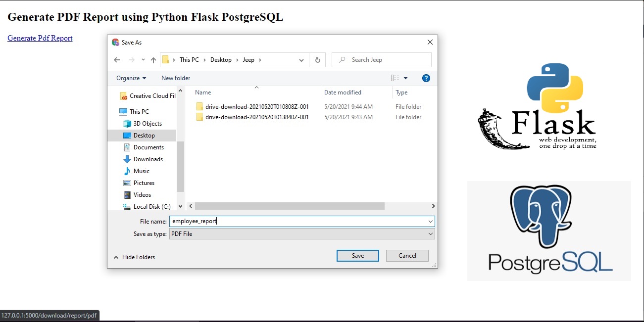Image resolution: width=644 pixels, height=322 pixels.
Task: Select Desktop in the breadcrumb path
Action: point(221,59)
